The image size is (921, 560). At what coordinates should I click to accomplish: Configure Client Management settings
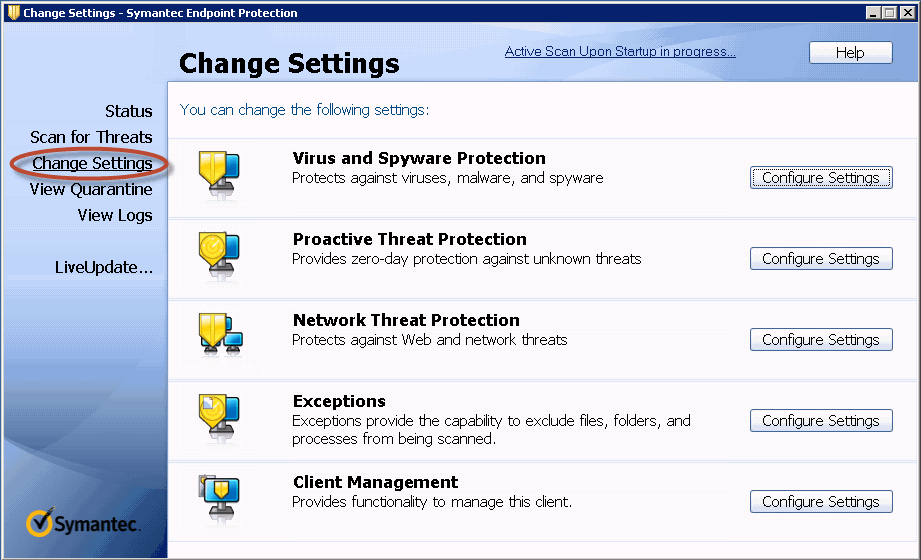pyautogui.click(x=820, y=501)
